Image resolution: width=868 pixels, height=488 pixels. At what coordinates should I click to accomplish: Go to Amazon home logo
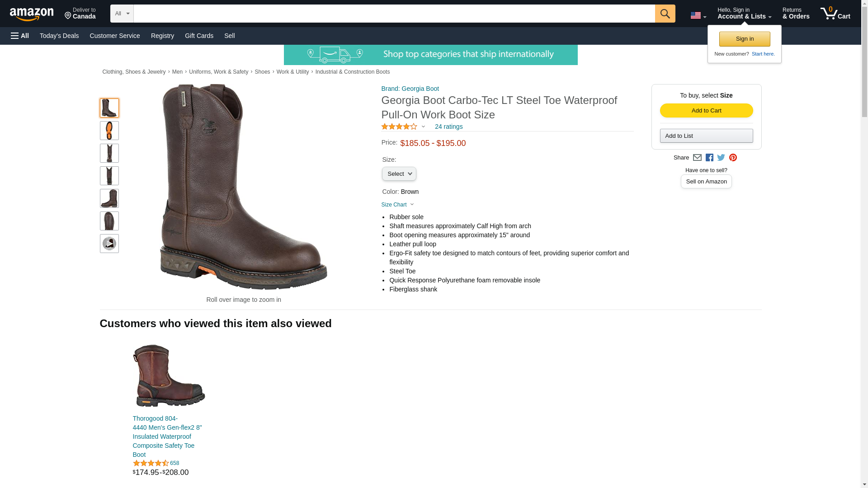tap(32, 14)
